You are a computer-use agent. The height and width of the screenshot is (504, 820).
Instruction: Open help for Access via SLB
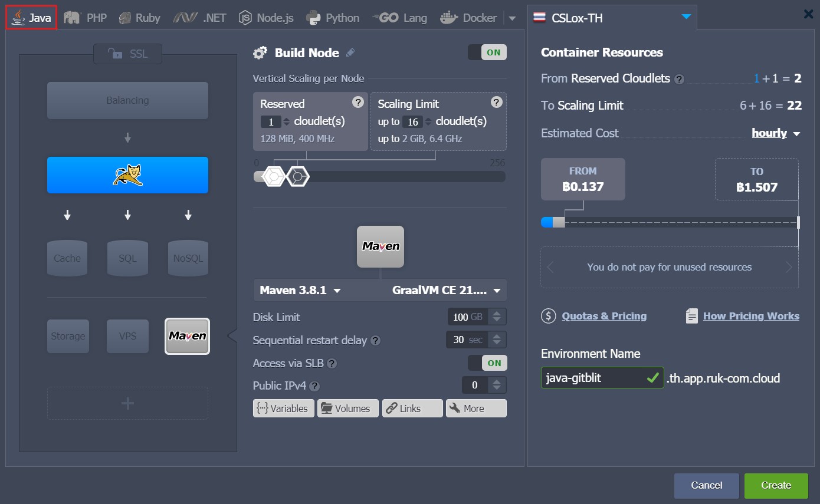point(332,364)
